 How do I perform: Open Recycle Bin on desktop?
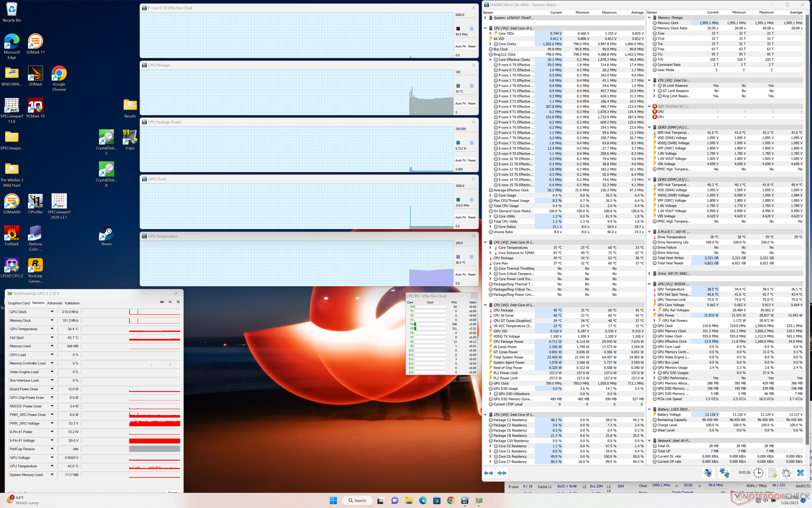point(12,13)
